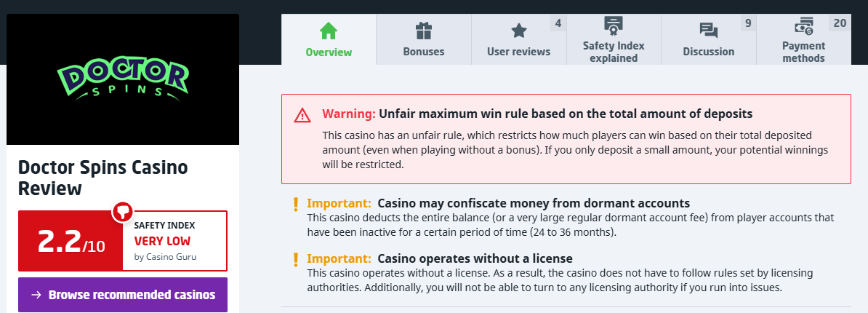This screenshot has width=868, height=313.
Task: Switch to Payment methods tab
Action: (x=803, y=52)
